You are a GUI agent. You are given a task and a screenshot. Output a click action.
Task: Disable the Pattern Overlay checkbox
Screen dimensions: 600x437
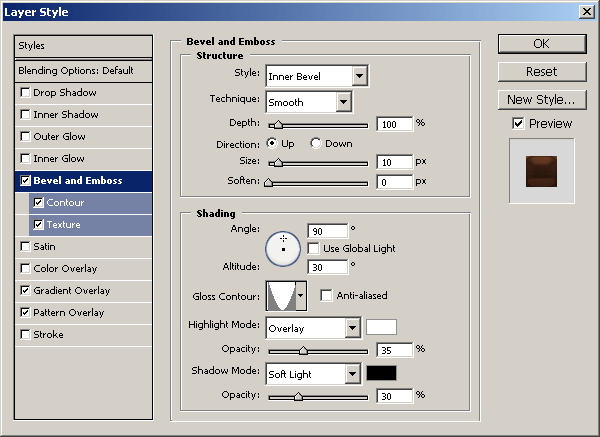[25, 313]
